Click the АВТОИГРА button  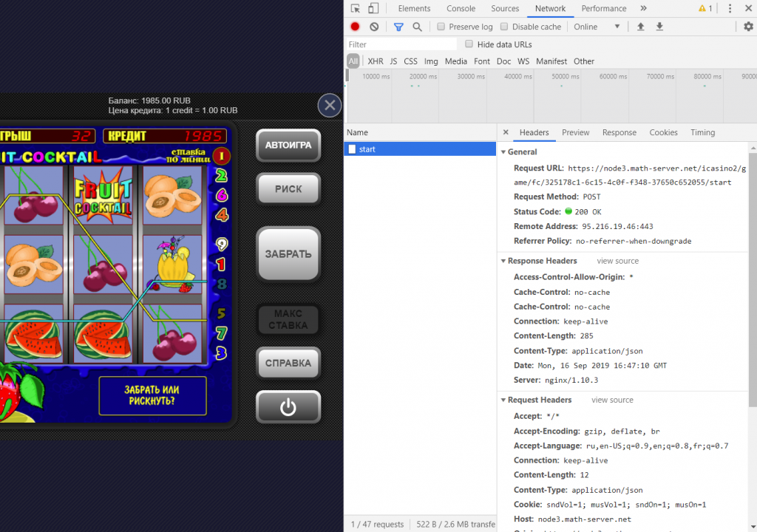tap(288, 146)
